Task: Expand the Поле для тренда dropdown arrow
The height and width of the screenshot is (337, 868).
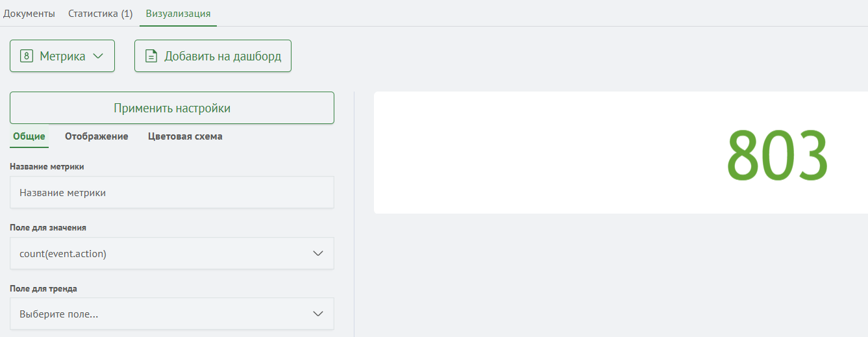Action: (x=318, y=314)
